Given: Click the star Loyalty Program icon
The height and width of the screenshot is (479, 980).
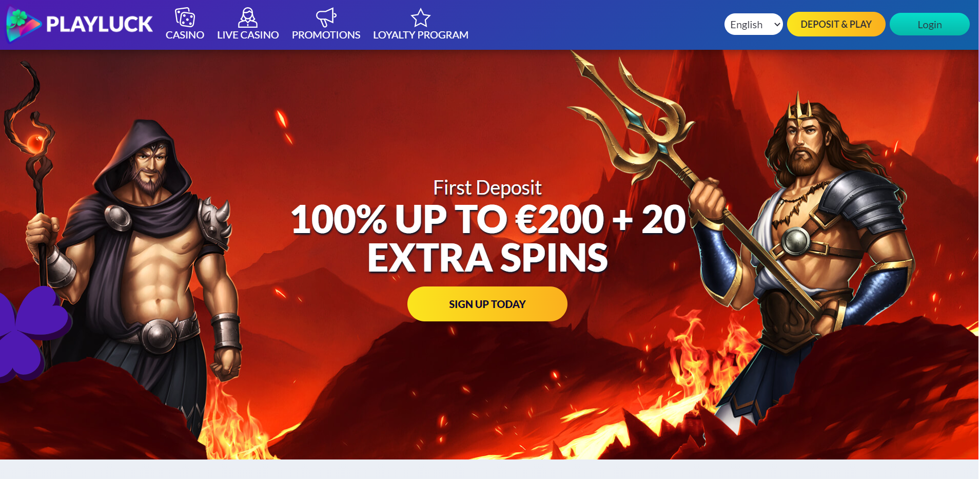Looking at the screenshot, I should pyautogui.click(x=421, y=17).
